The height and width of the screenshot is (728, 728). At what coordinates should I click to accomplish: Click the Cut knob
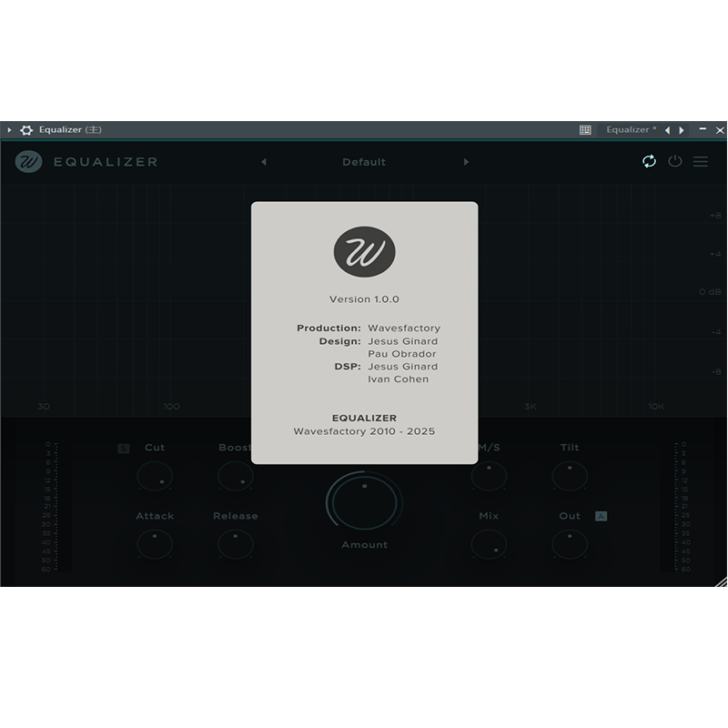[x=155, y=476]
